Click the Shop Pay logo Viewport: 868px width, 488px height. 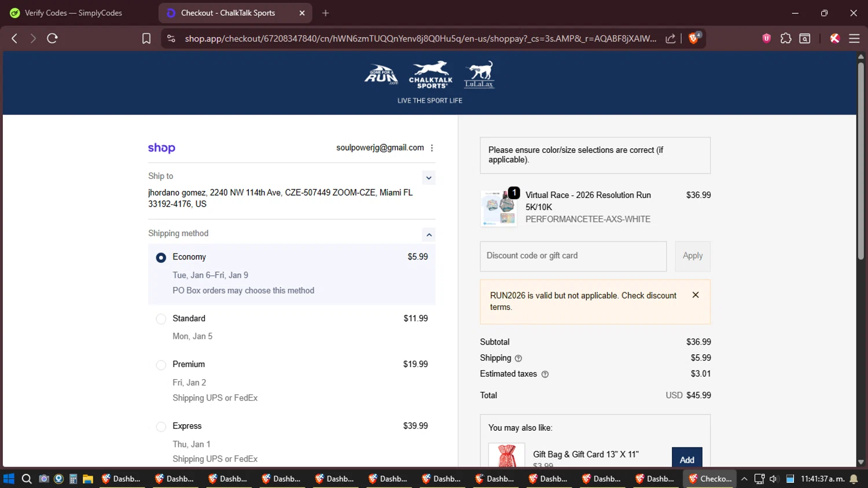[161, 148]
